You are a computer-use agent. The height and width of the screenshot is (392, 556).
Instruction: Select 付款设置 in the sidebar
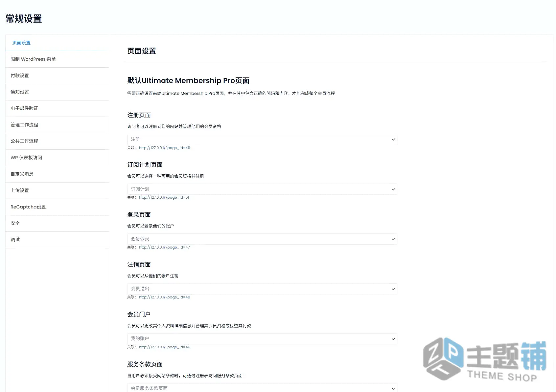(57, 76)
